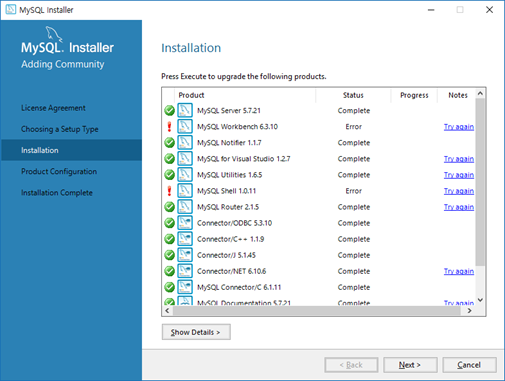The width and height of the screenshot is (505, 381).
Task: Click the Product column header
Action: [x=245, y=95]
